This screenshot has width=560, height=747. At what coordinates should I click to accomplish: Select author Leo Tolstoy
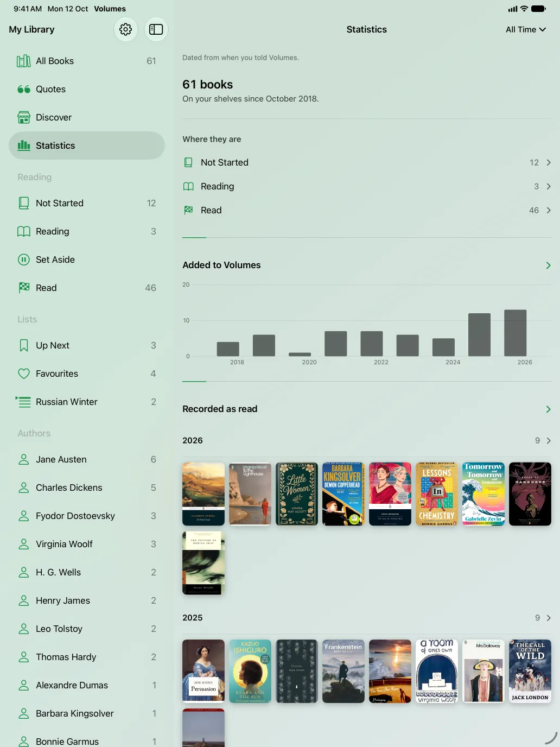coord(87,629)
